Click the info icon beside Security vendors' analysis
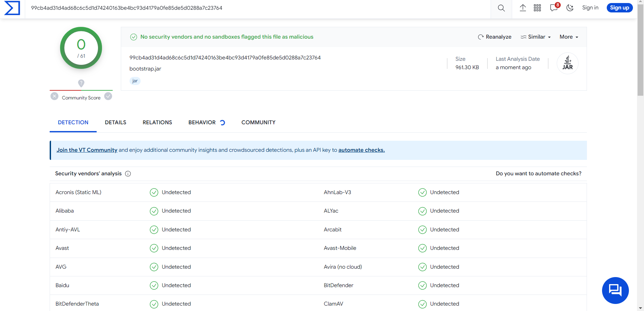The width and height of the screenshot is (644, 311). point(128,174)
